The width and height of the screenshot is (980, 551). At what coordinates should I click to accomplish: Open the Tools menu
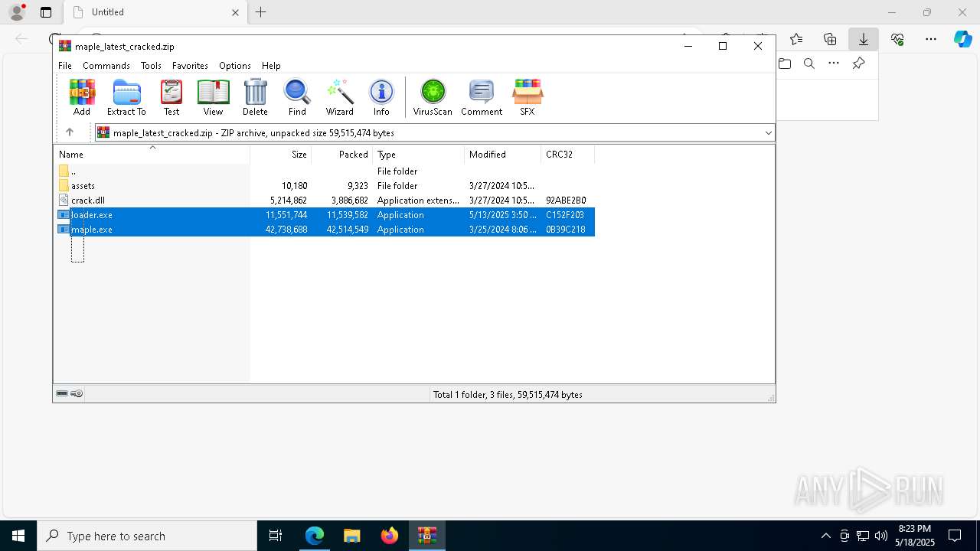(151, 66)
